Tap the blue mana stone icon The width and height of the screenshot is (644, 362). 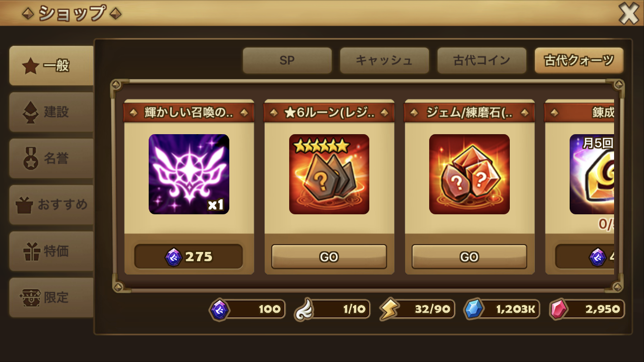point(474,309)
